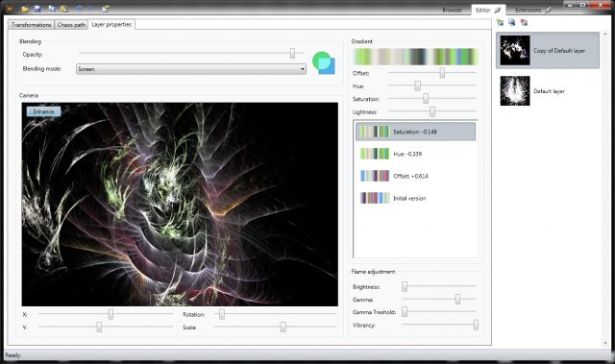Viewport: 615px width, 364px height.
Task: Click the pin icon next to Extensions
Action: pyautogui.click(x=548, y=10)
